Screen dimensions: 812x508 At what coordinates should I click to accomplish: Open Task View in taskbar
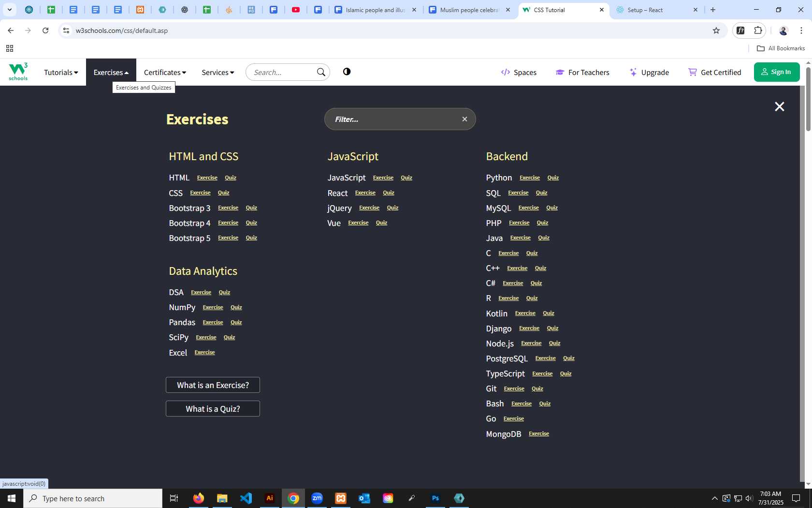click(x=174, y=498)
